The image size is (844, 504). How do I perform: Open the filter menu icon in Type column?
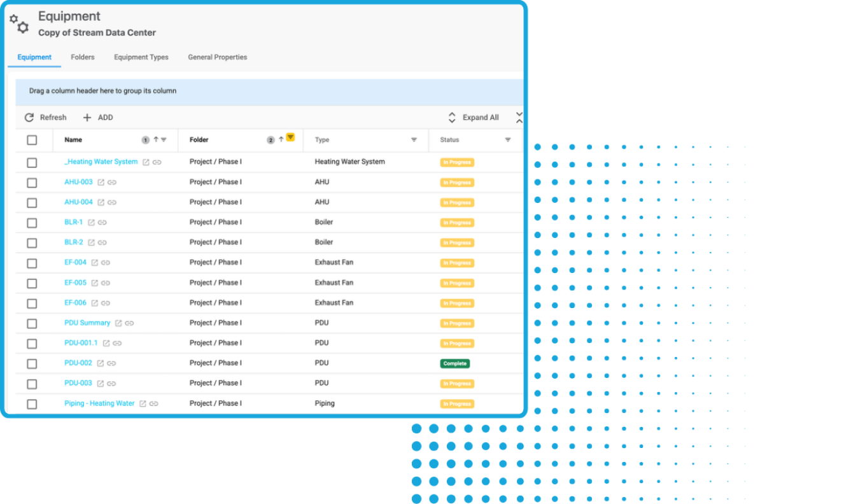point(414,140)
